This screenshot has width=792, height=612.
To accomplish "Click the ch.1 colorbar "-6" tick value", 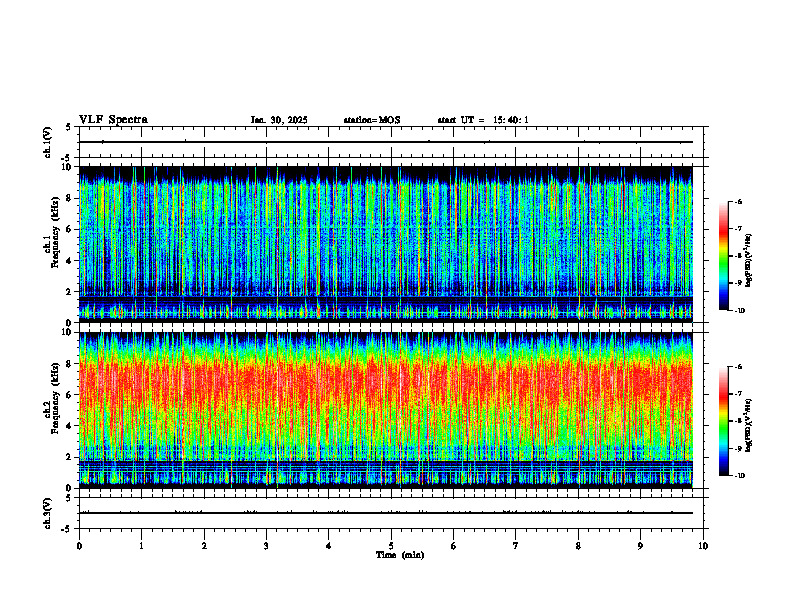I will pos(739,202).
